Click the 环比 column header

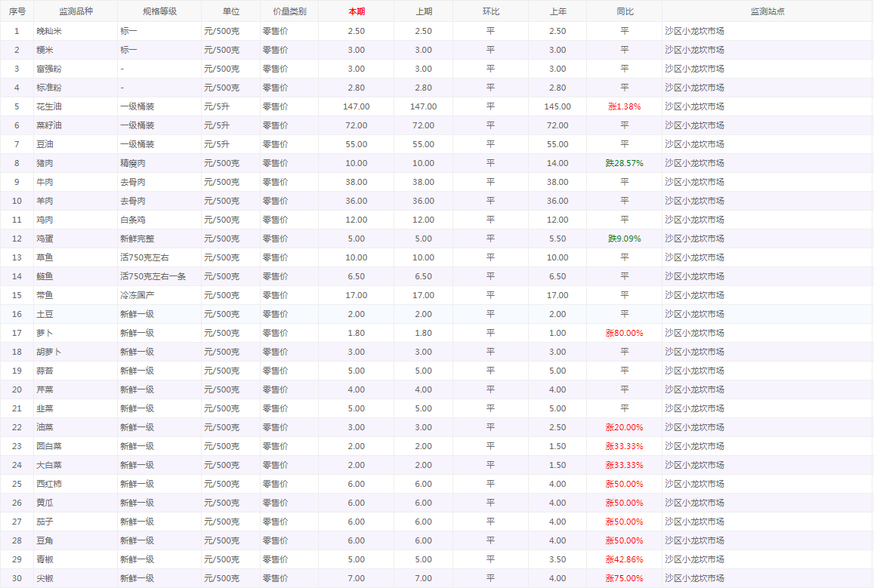tap(490, 11)
